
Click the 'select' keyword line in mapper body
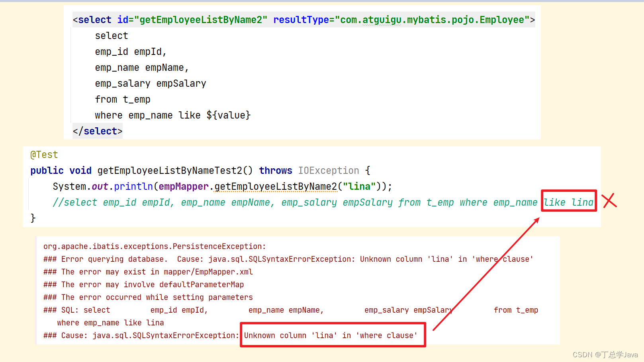coord(112,36)
